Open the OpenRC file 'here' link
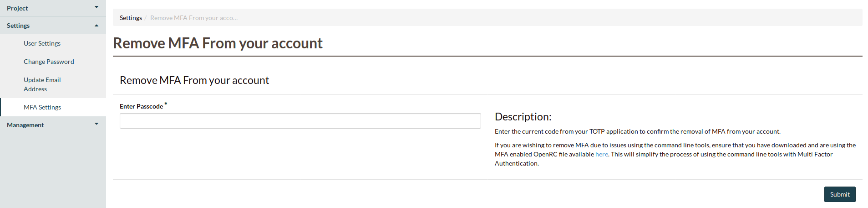Image resolution: width=868 pixels, height=208 pixels. click(602, 154)
